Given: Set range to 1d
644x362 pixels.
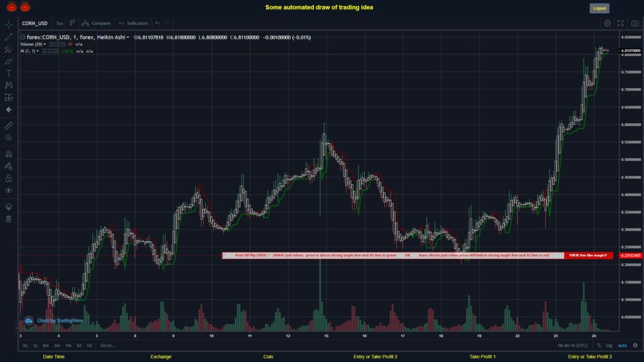Looking at the screenshot, I should [89, 346].
